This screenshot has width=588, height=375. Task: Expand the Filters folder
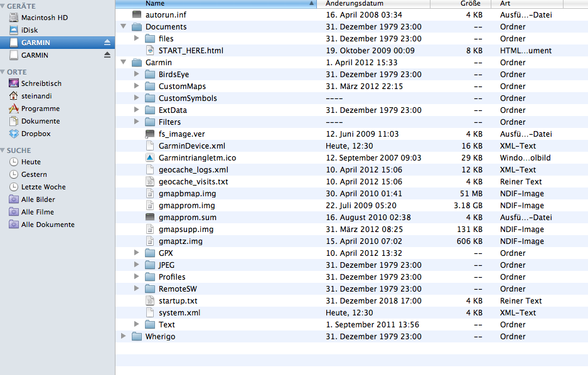click(x=137, y=122)
